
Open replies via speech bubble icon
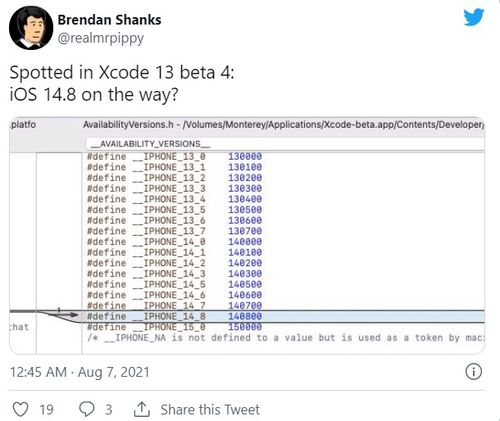87,409
